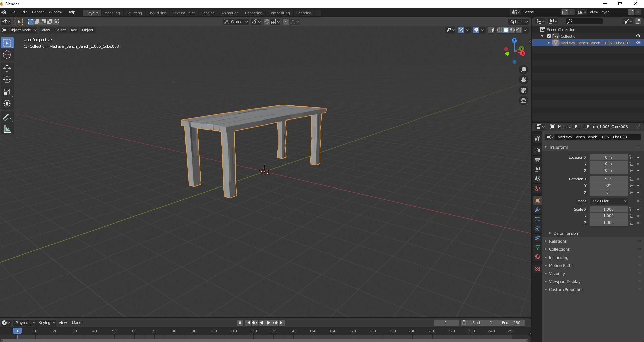Open the rotation Mode XYZ Euler dropdown
This screenshot has width=644, height=342.
(x=609, y=201)
